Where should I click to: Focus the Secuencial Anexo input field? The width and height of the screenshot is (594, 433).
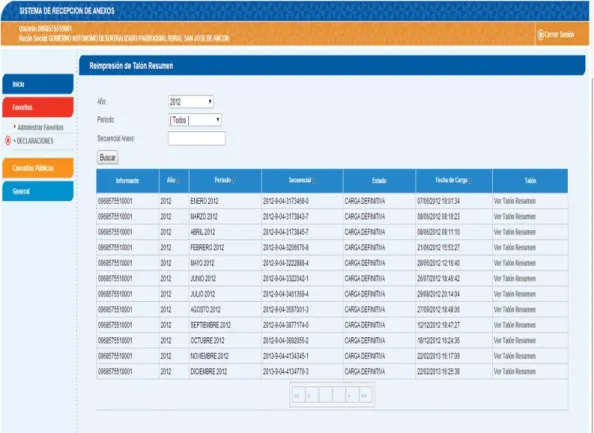tap(197, 139)
